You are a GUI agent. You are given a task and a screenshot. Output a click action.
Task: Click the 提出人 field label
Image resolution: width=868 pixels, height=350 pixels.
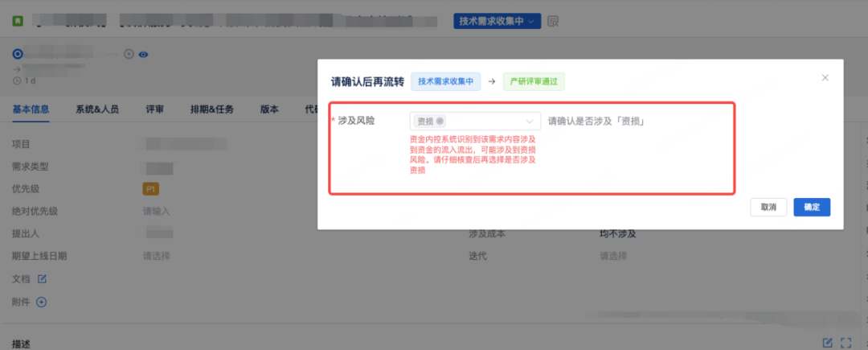26,233
